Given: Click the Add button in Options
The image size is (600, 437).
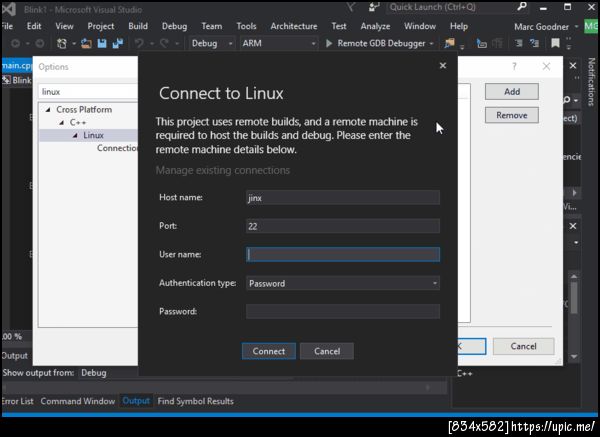Looking at the screenshot, I should tap(512, 91).
